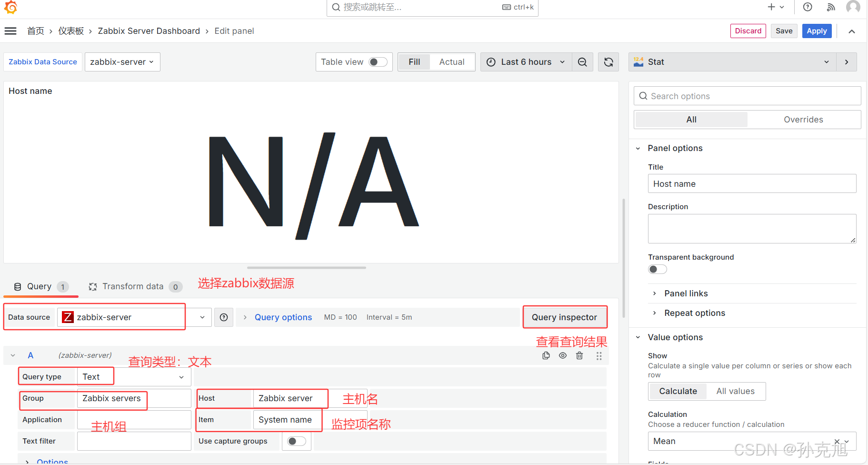The width and height of the screenshot is (868, 465).
Task: Collapse top bar with chevron-up icon
Action: pyautogui.click(x=852, y=31)
